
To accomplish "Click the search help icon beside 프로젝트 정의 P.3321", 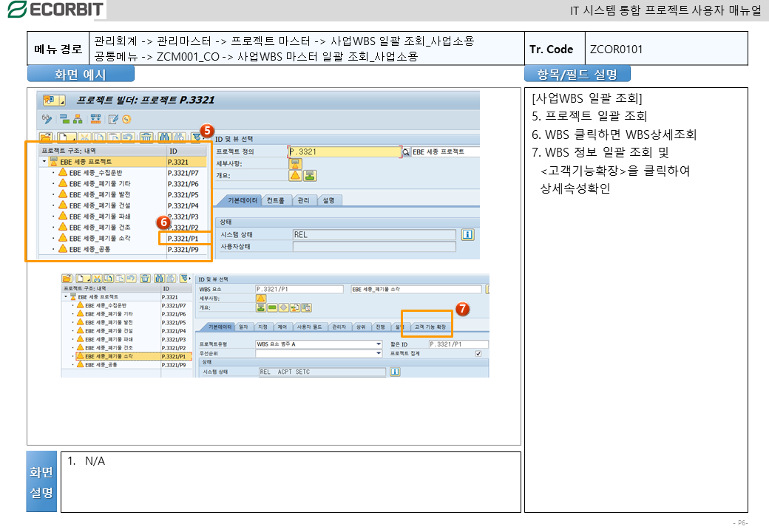I will click(x=405, y=151).
